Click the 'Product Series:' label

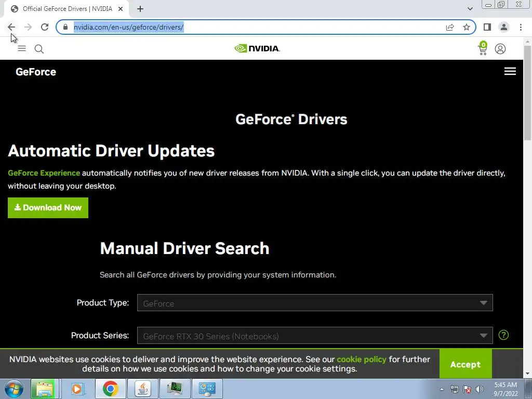tap(100, 336)
